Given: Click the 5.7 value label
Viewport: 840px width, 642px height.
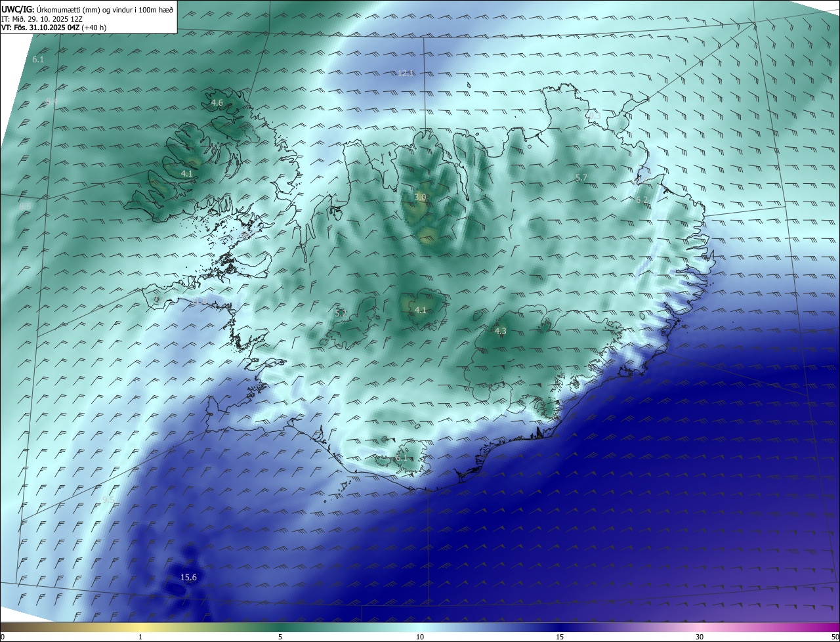Looking at the screenshot, I should point(581,178).
